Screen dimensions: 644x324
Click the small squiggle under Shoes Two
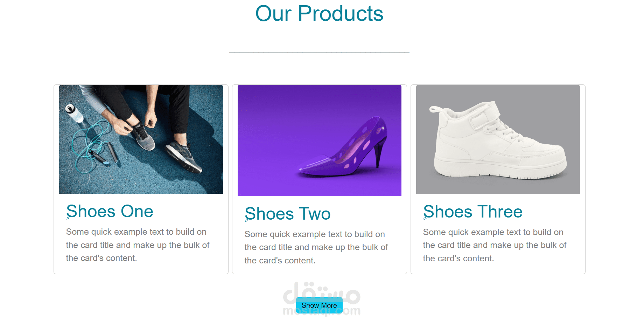pyautogui.click(x=247, y=221)
